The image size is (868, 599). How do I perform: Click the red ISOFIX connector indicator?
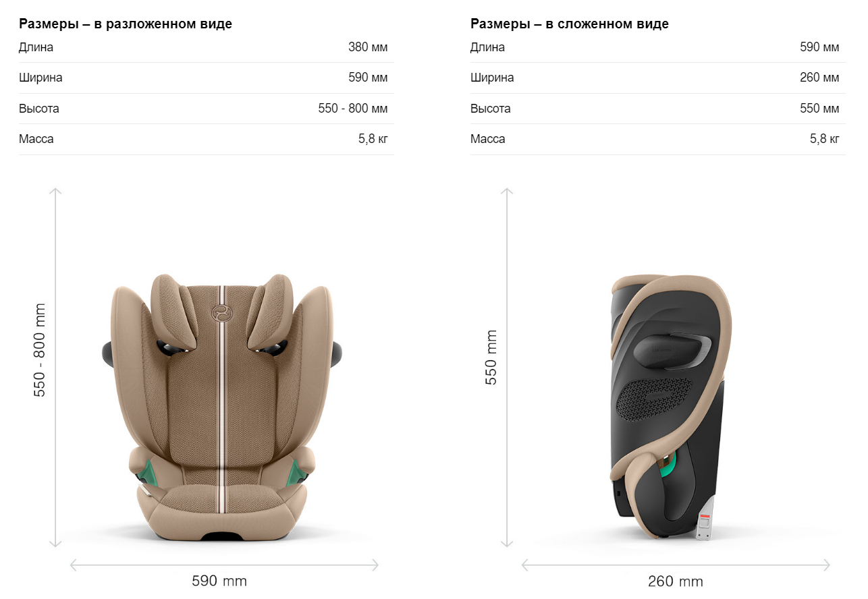(705, 517)
